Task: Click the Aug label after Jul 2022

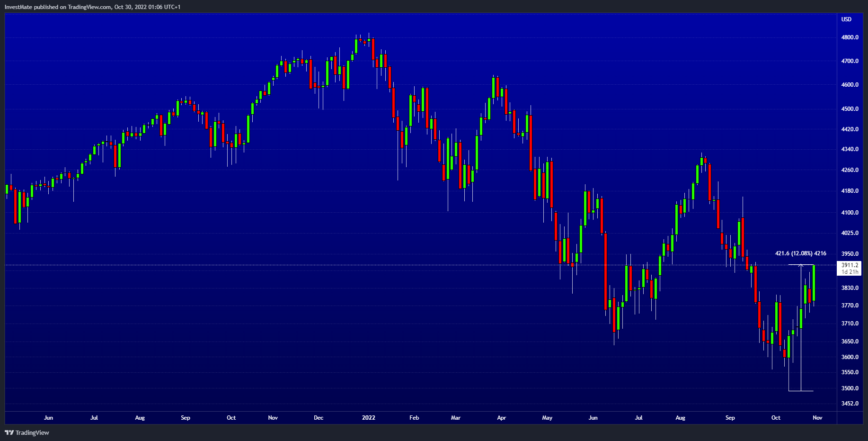Action: (680, 418)
